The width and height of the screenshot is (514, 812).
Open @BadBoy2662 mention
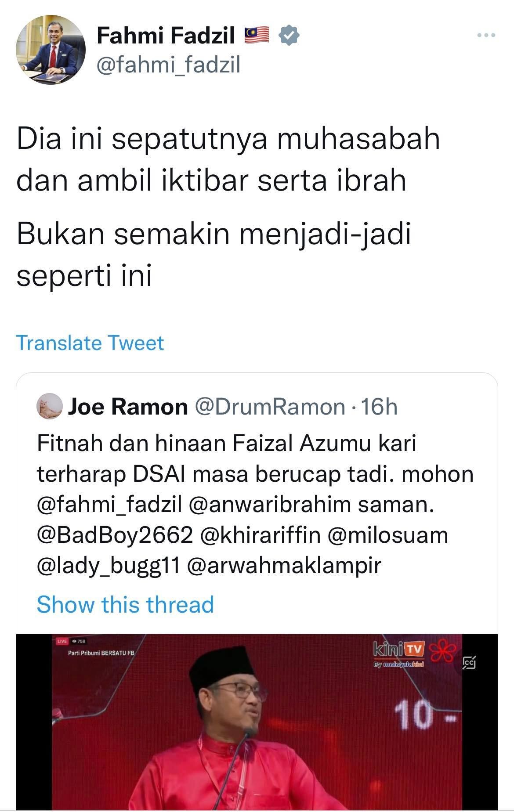[115, 535]
